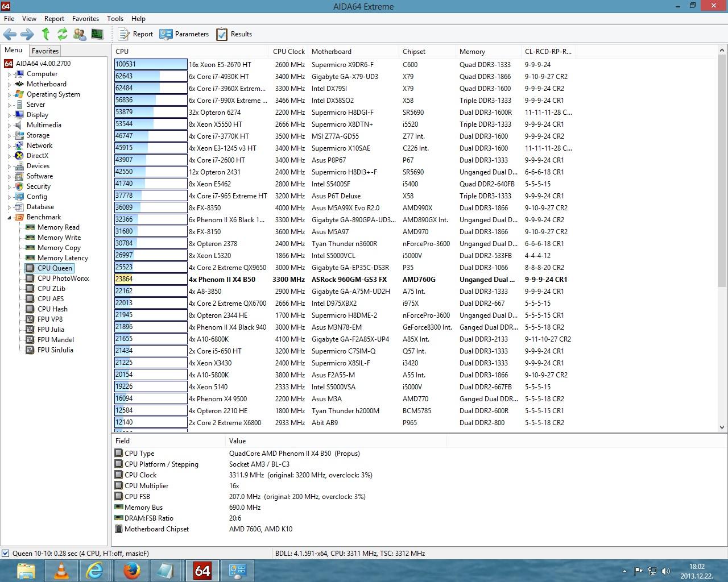Image resolution: width=728 pixels, height=582 pixels.
Task: Open VLC media player from taskbar
Action: [x=61, y=571]
